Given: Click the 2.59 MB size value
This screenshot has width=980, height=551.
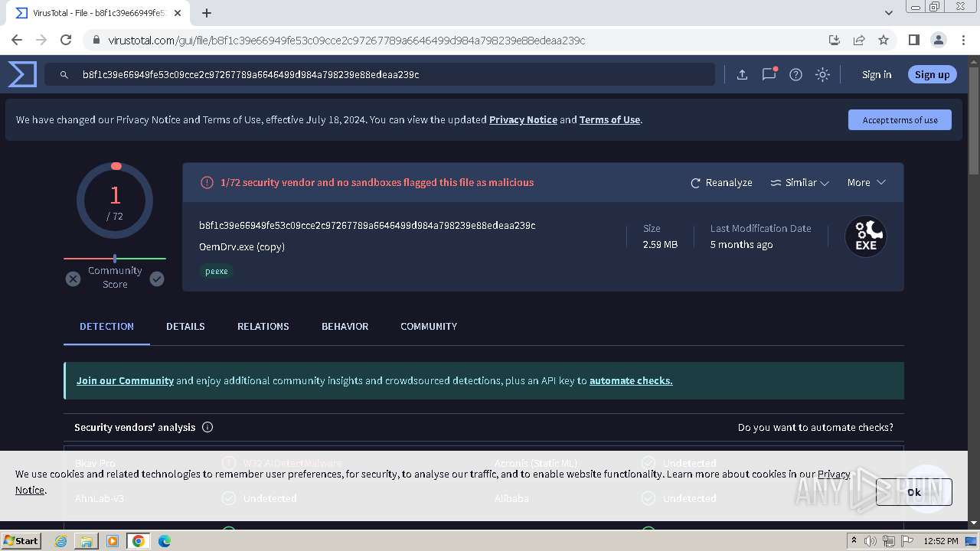Looking at the screenshot, I should (x=660, y=245).
